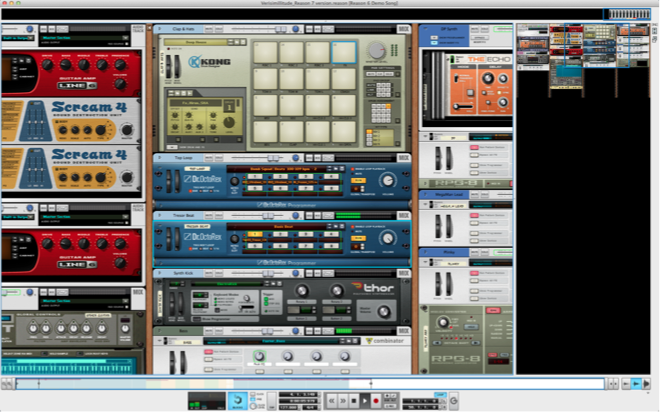
Task: Toggle the Pre count checkbox
Action: 253,400
